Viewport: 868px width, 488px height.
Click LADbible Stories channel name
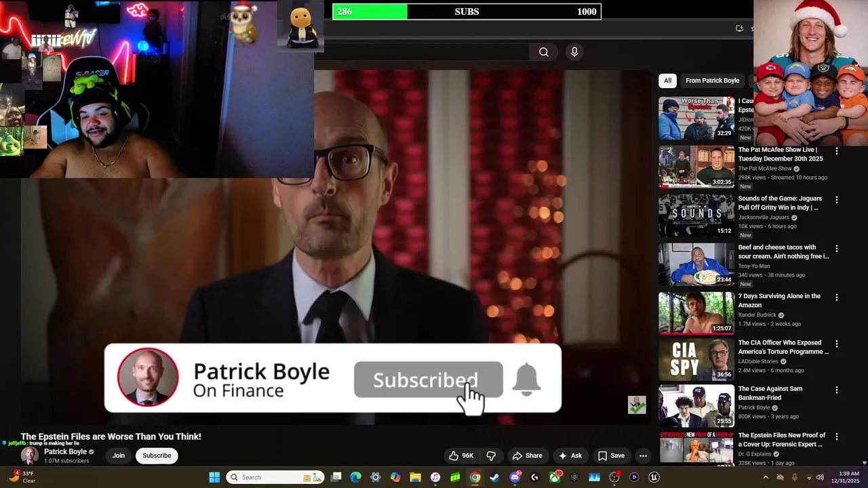758,361
